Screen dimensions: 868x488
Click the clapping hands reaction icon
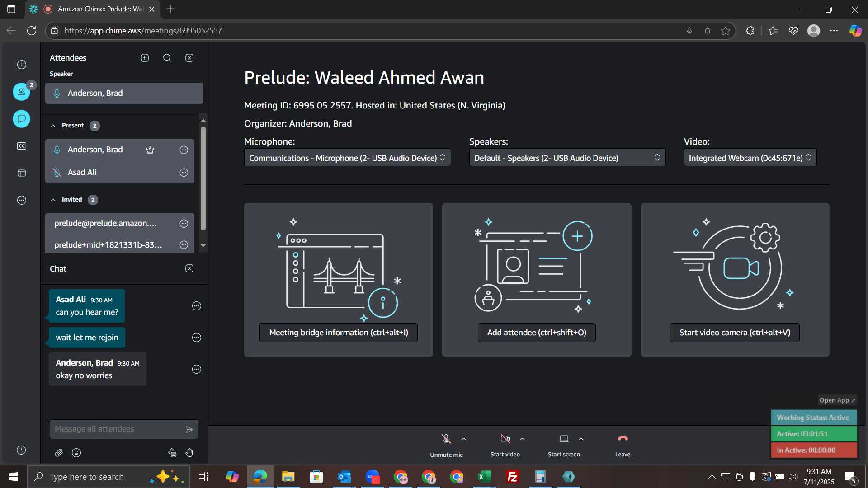point(172,453)
